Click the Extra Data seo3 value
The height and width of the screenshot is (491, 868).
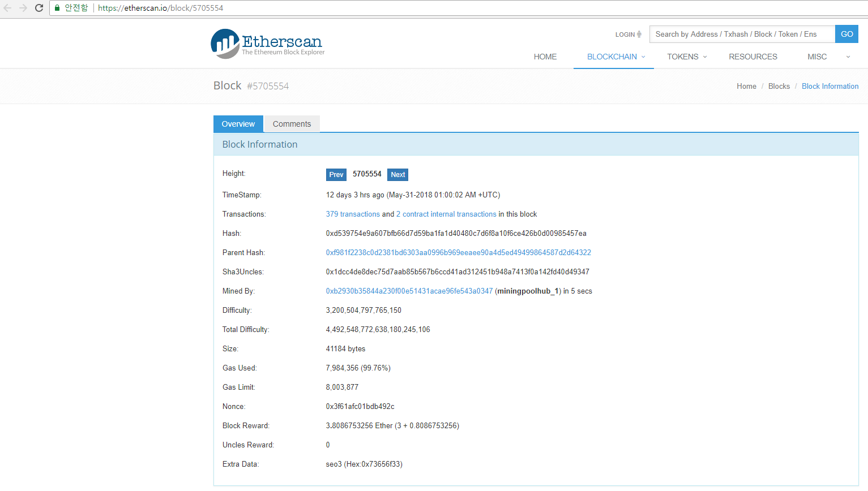(x=364, y=464)
